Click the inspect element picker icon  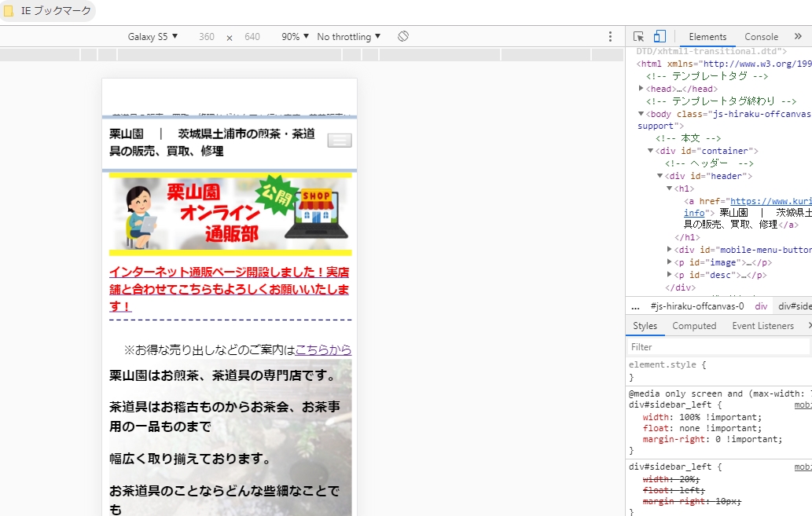click(638, 37)
